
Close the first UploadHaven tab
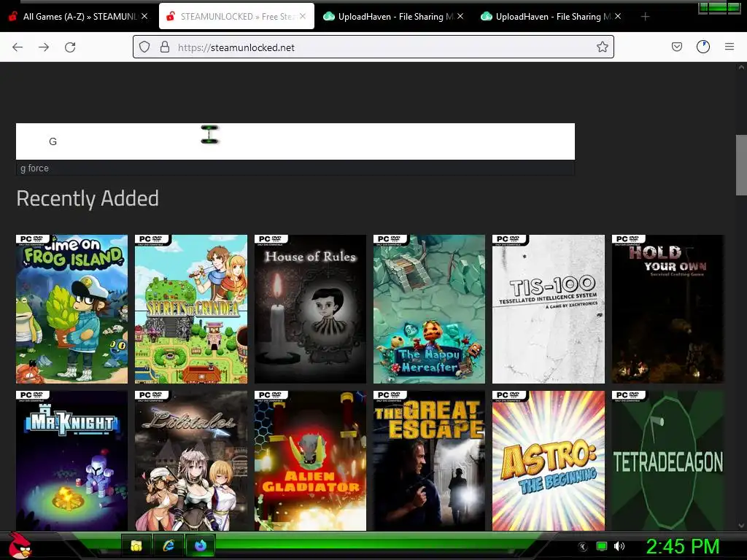tap(460, 16)
